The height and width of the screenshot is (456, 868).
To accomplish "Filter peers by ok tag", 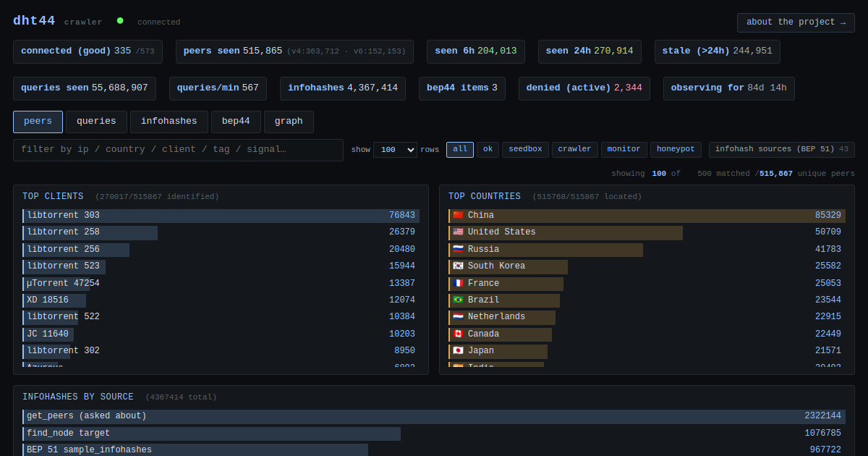I will [x=488, y=150].
